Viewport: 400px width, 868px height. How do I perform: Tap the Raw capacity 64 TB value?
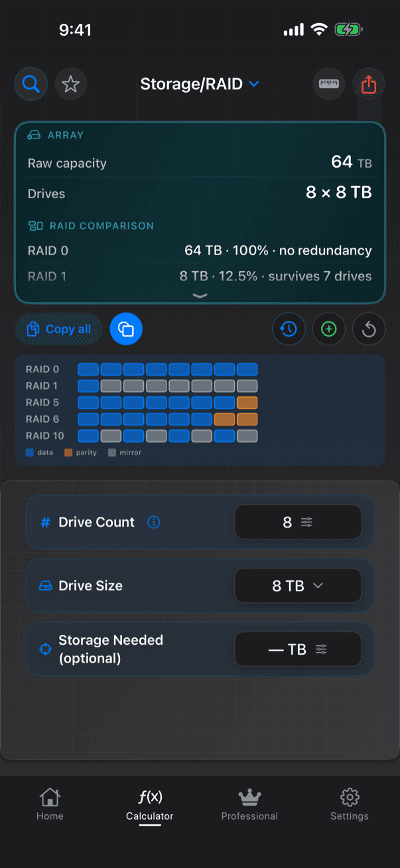click(x=352, y=162)
